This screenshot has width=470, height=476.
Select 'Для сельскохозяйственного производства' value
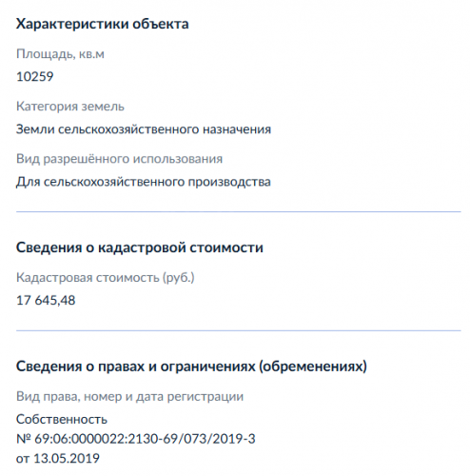click(144, 182)
